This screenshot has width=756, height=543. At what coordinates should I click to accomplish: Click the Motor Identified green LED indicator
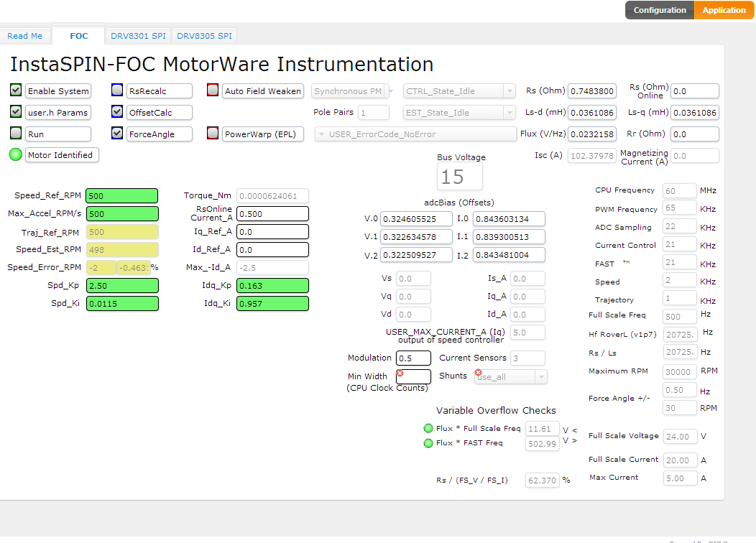[x=16, y=154]
